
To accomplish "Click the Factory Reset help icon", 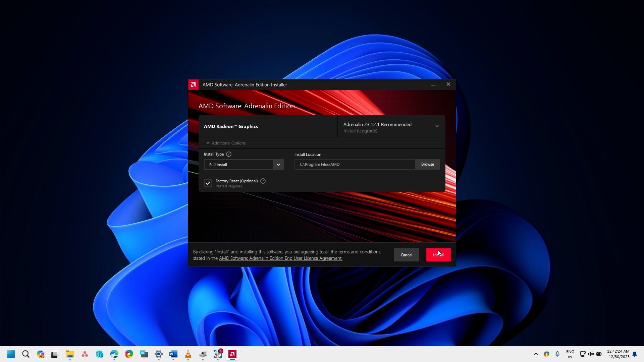I will click(x=263, y=181).
